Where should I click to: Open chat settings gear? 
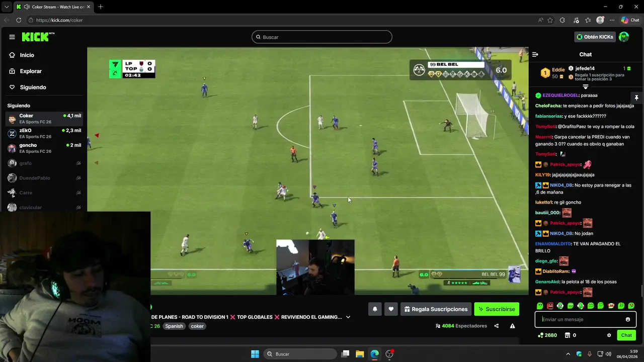point(609,335)
